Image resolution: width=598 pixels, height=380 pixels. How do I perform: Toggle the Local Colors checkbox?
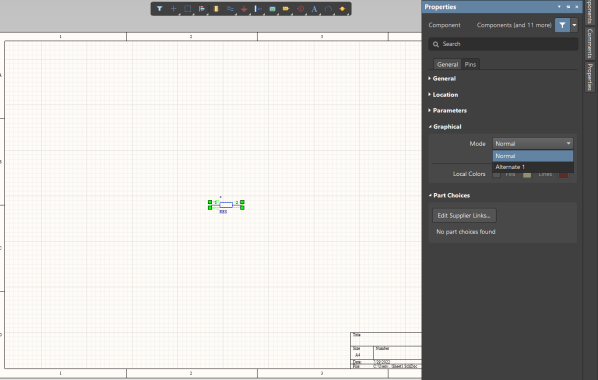pos(496,174)
